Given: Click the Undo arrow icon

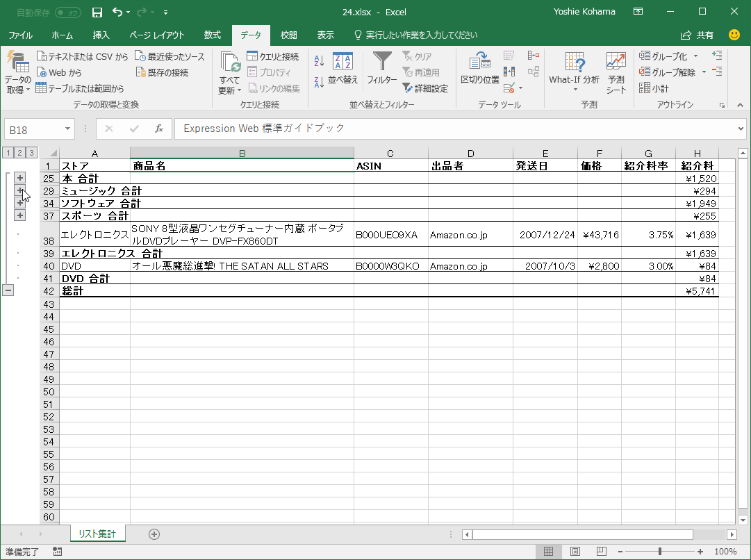Looking at the screenshot, I should point(118,12).
